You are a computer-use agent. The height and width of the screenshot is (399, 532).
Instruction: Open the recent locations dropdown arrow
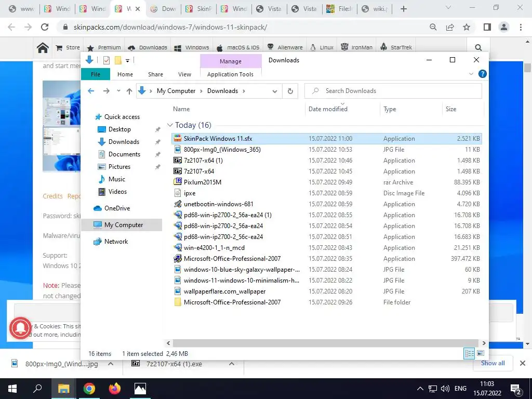118,91
